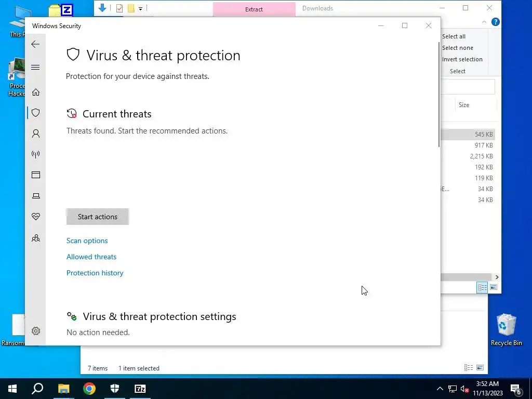Open Device security laptop icon
This screenshot has width=532, height=399.
(x=36, y=196)
